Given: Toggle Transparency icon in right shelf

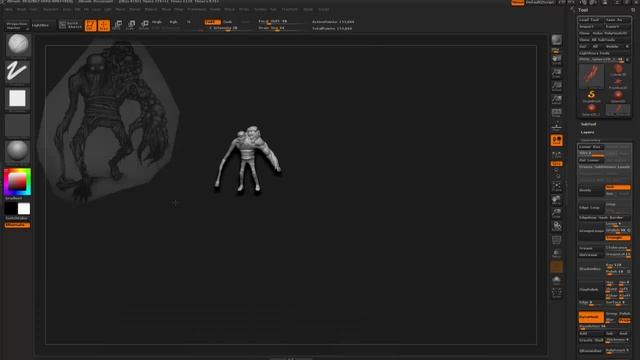Looking at the screenshot, I should coord(556,253).
